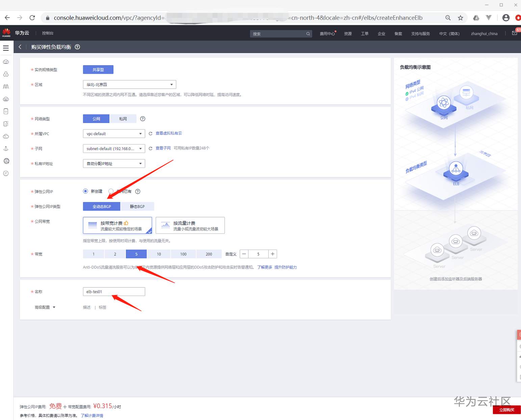
Task: Open the 子网 subnet dropdown
Action: coord(114,149)
